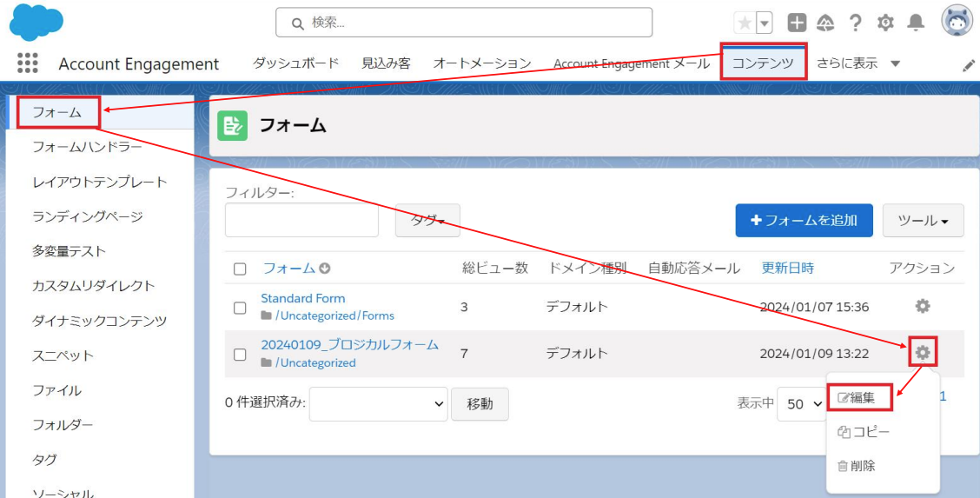Select 多変量テスト in the sidebar

tap(69, 251)
